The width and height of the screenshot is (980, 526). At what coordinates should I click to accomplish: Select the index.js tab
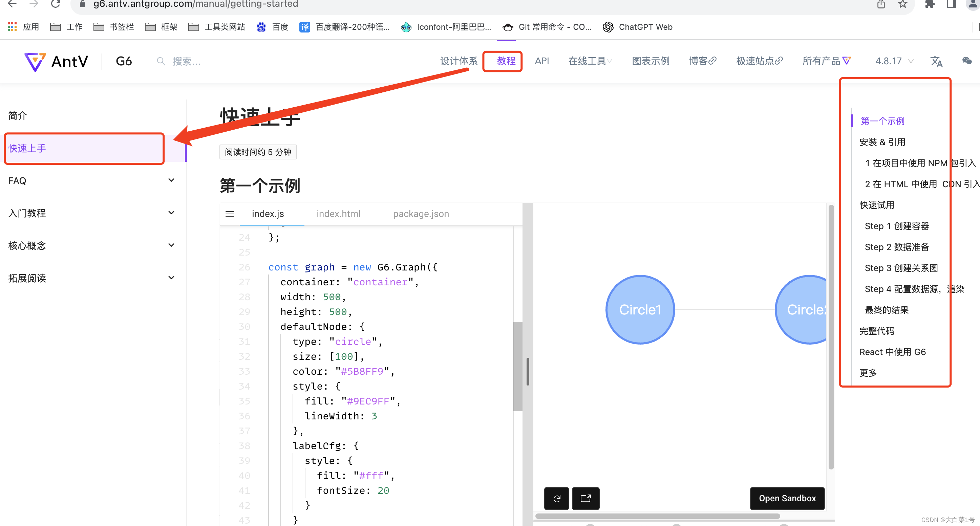[x=268, y=214]
